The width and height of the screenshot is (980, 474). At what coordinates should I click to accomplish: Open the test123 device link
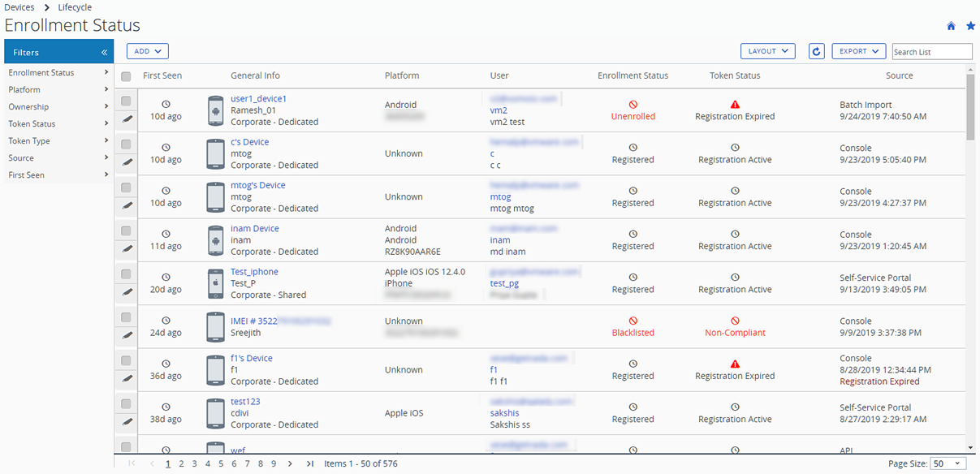245,402
